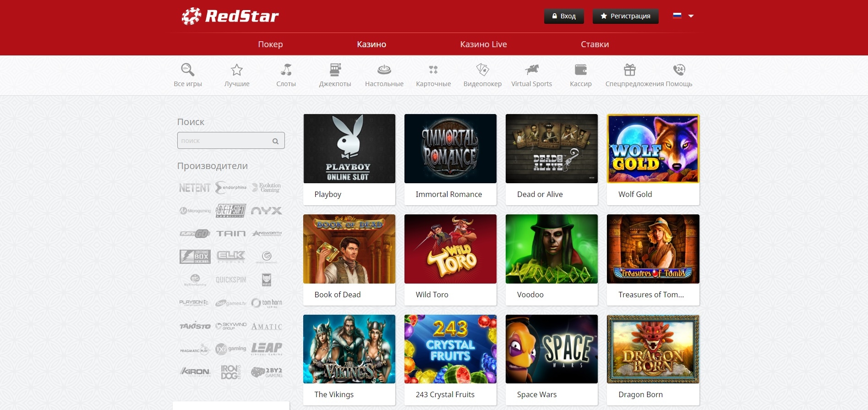Open the Treasures of Tombs thumbnail
Image resolution: width=868 pixels, height=410 pixels.
coord(653,249)
